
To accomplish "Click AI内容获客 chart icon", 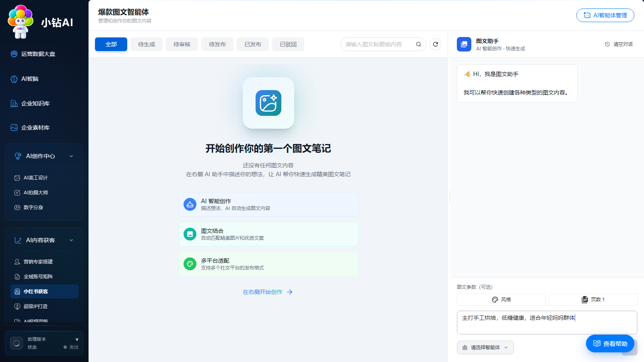I will (18, 240).
